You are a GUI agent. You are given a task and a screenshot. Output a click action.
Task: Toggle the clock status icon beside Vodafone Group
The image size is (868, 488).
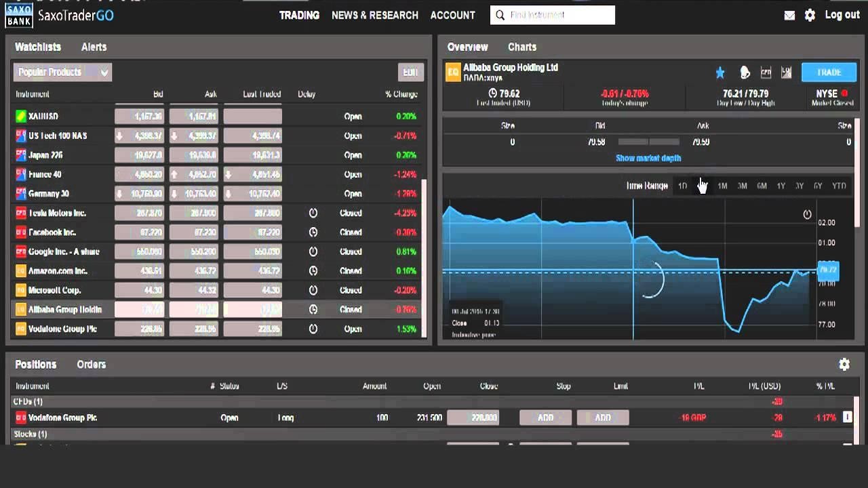[x=312, y=329]
